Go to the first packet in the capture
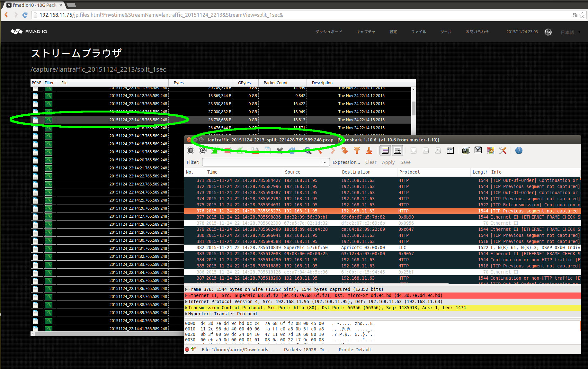 357,150
